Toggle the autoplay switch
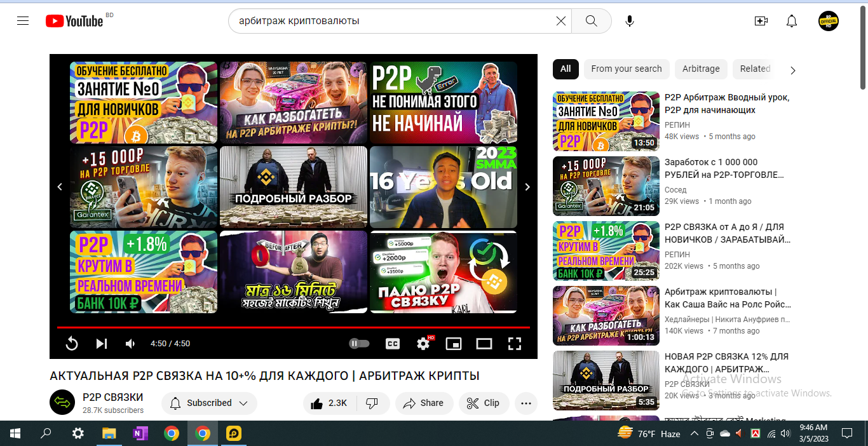This screenshot has height=446, width=868. coord(359,344)
